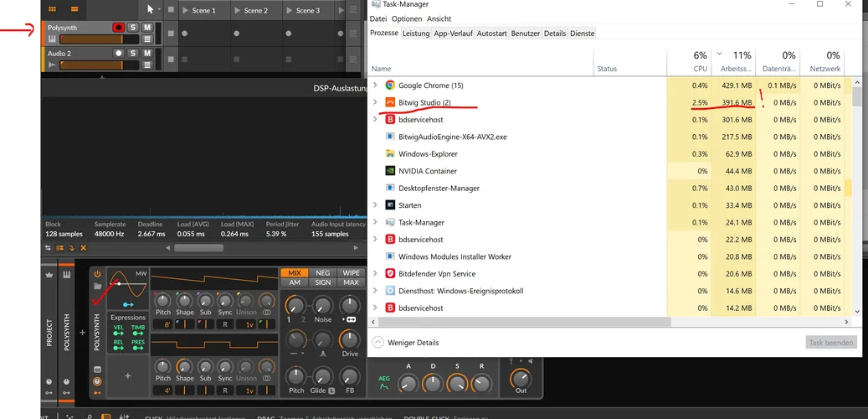Image resolution: width=868 pixels, height=419 pixels.
Task: Expand Bitdefender Vpn Service row
Action: (375, 273)
